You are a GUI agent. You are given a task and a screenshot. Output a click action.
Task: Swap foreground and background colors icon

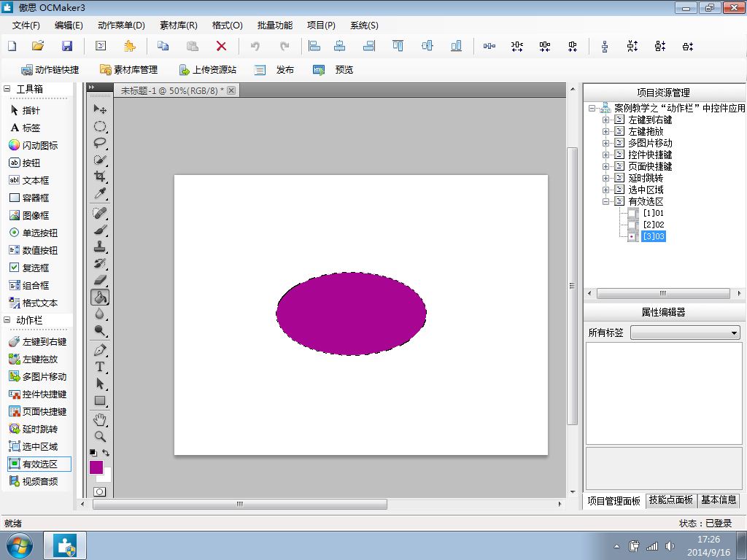(x=106, y=452)
